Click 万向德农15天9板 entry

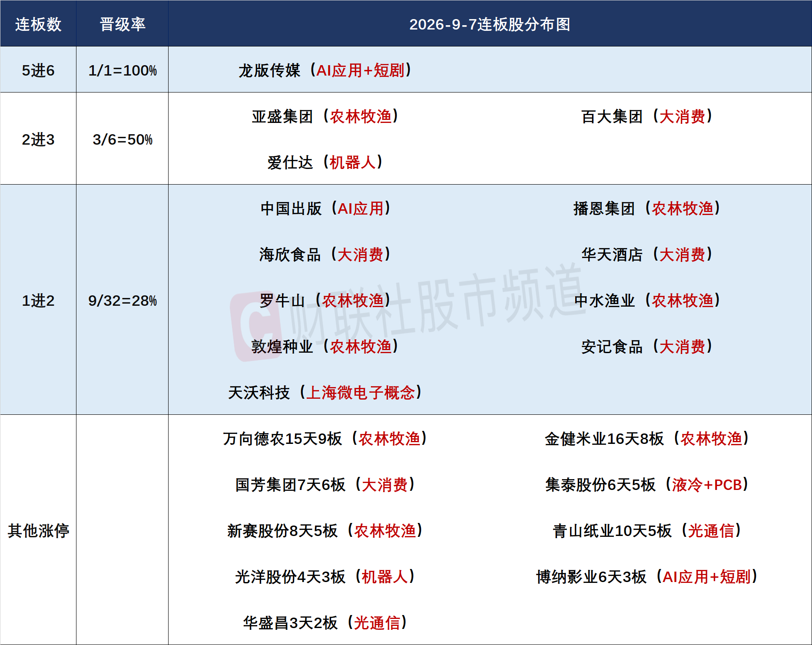click(325, 438)
